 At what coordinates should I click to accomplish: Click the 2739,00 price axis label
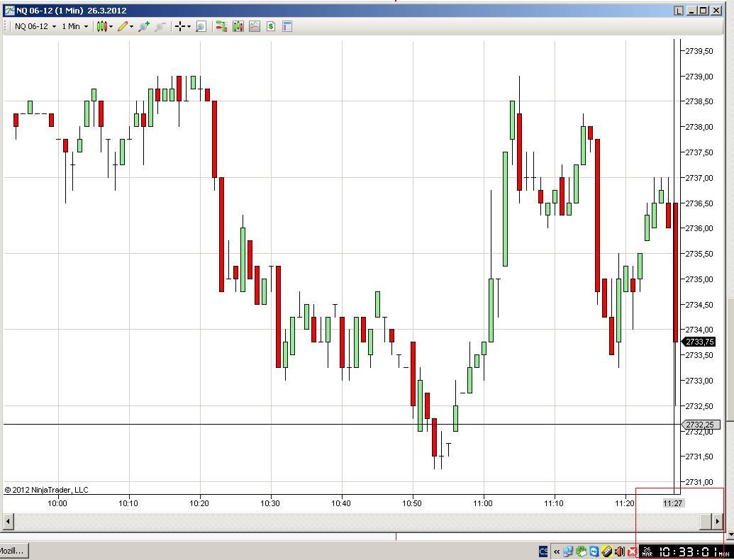(x=699, y=77)
